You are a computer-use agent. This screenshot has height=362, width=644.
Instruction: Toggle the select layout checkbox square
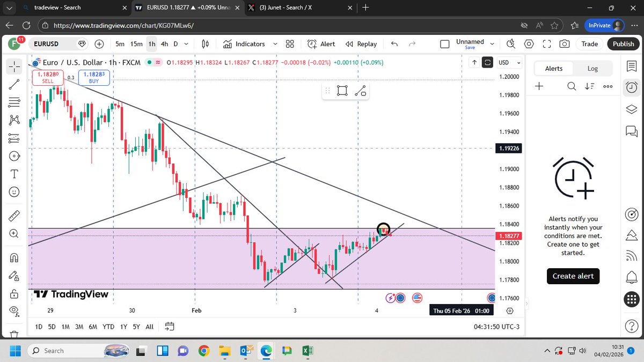[444, 44]
